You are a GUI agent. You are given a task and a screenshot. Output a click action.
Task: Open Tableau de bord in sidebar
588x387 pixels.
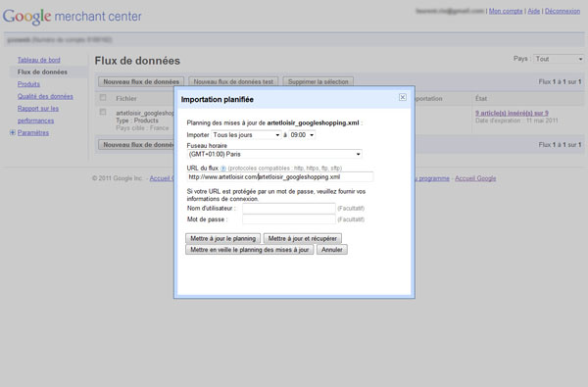click(38, 60)
